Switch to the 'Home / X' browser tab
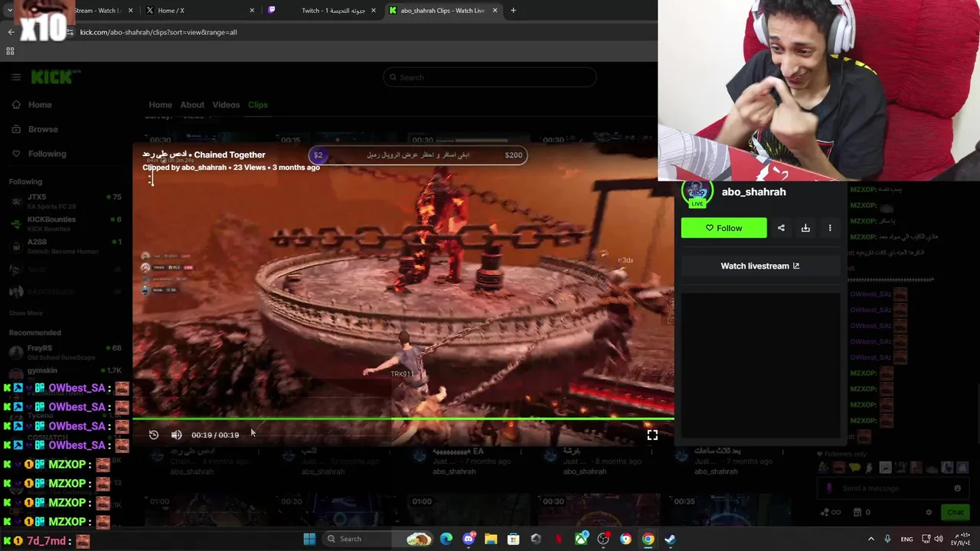Image resolution: width=980 pixels, height=551 pixels. coord(199,11)
